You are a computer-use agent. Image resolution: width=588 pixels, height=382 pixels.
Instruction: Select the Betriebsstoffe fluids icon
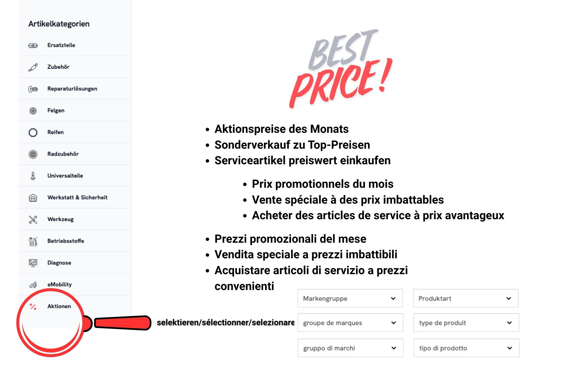point(33,241)
